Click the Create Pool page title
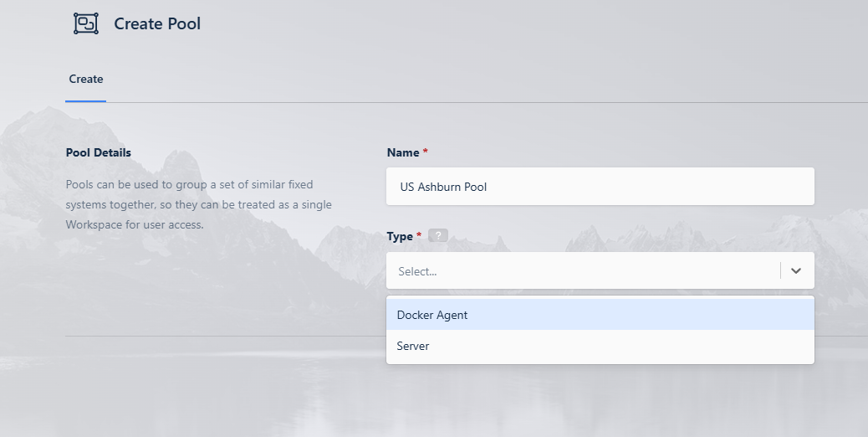 pyautogui.click(x=157, y=23)
